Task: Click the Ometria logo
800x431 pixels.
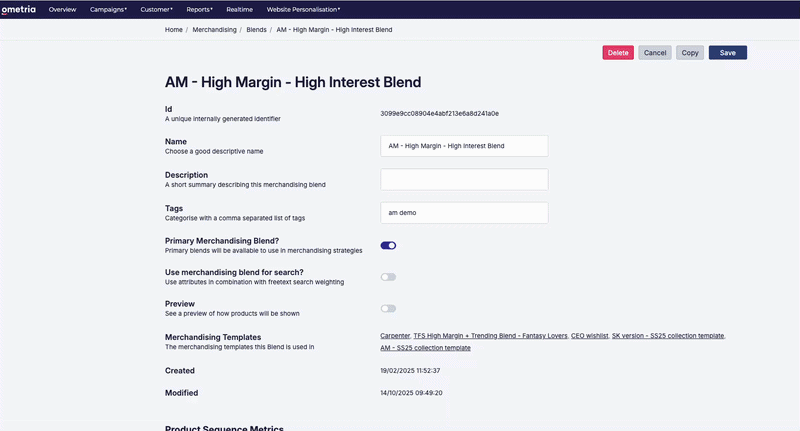Action: click(x=18, y=9)
